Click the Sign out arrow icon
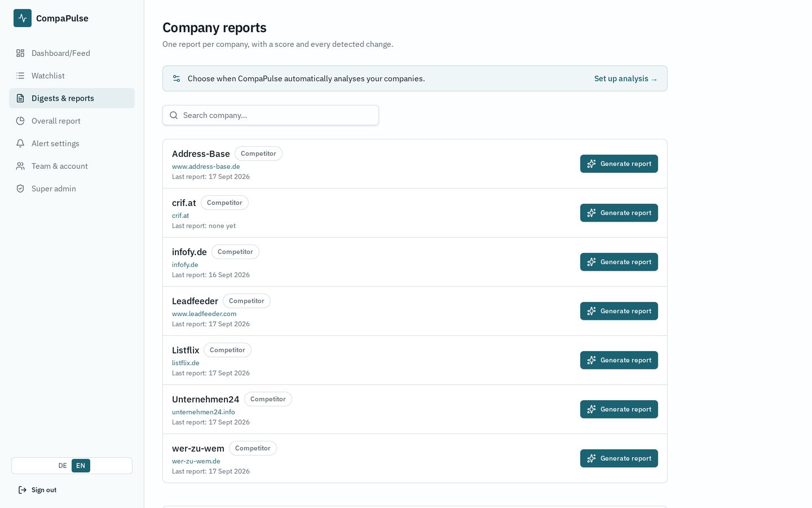812x508 pixels. click(23, 490)
